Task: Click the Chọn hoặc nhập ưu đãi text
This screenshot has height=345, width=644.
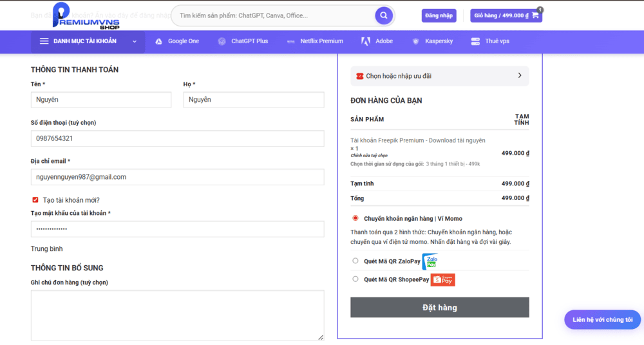Action: [399, 76]
